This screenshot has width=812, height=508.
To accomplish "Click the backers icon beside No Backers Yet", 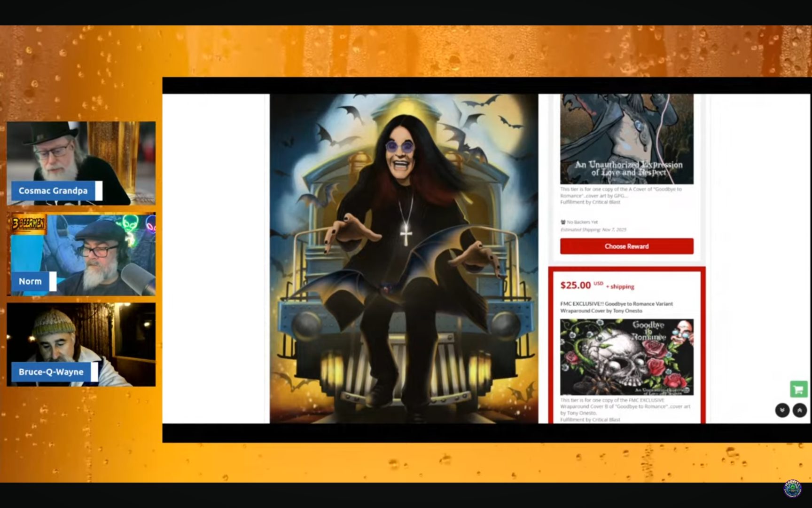I will 563,222.
